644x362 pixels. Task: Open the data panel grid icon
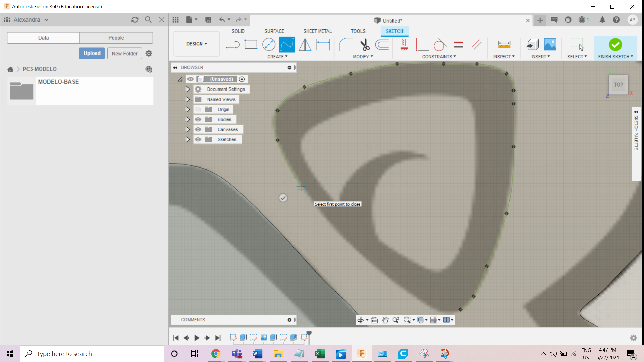click(x=175, y=20)
